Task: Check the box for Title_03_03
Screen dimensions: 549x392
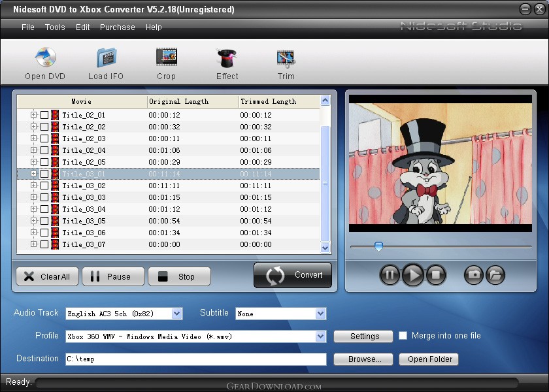Action: click(x=44, y=197)
